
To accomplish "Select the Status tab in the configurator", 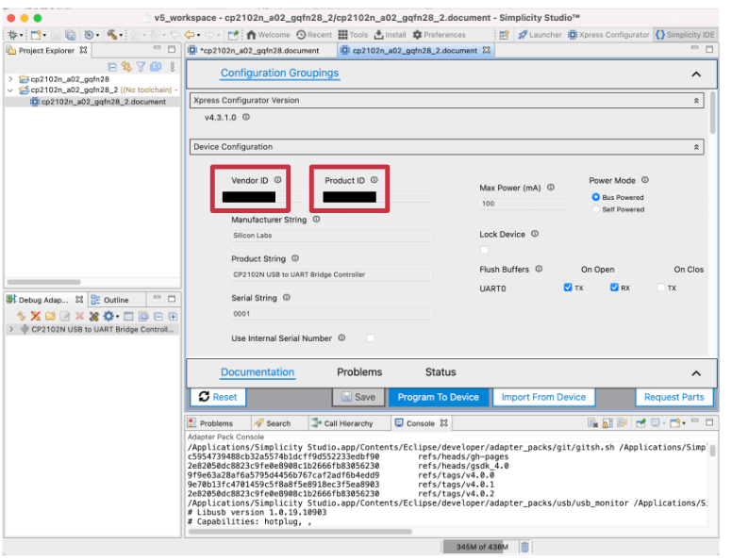I will pos(441,372).
